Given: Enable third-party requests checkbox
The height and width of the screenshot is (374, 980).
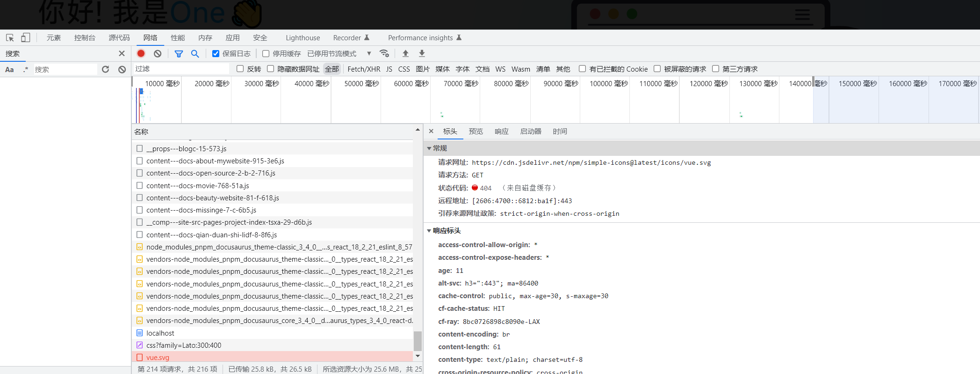Looking at the screenshot, I should pyautogui.click(x=715, y=69).
